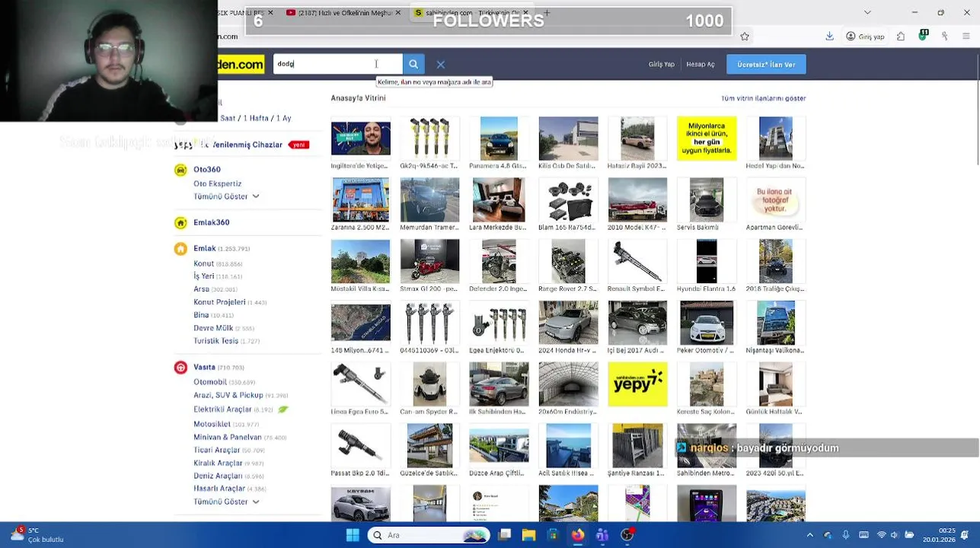This screenshot has height=548, width=980.
Task: Open Otomobil category link
Action: (x=210, y=382)
